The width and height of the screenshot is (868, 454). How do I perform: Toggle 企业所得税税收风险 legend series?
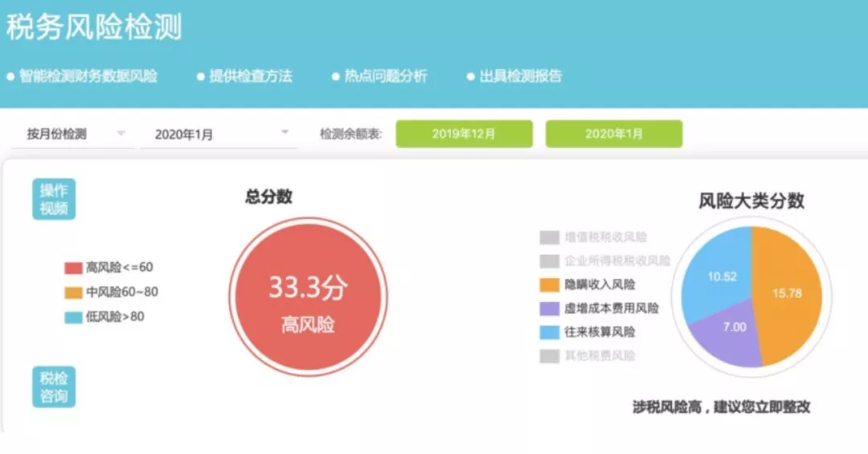[605, 261]
